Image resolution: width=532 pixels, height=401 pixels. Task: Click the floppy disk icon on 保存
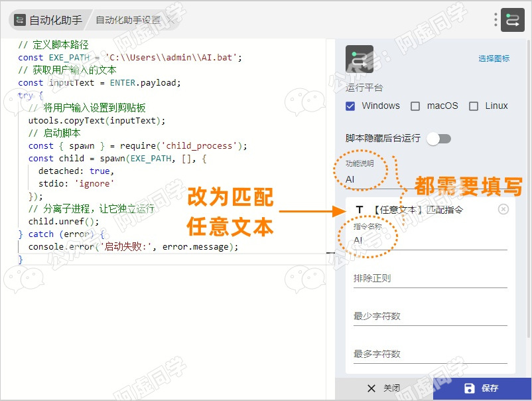[x=469, y=388]
